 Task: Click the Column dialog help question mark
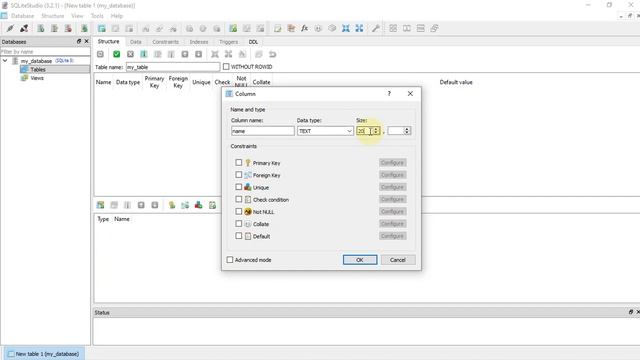coord(389,93)
